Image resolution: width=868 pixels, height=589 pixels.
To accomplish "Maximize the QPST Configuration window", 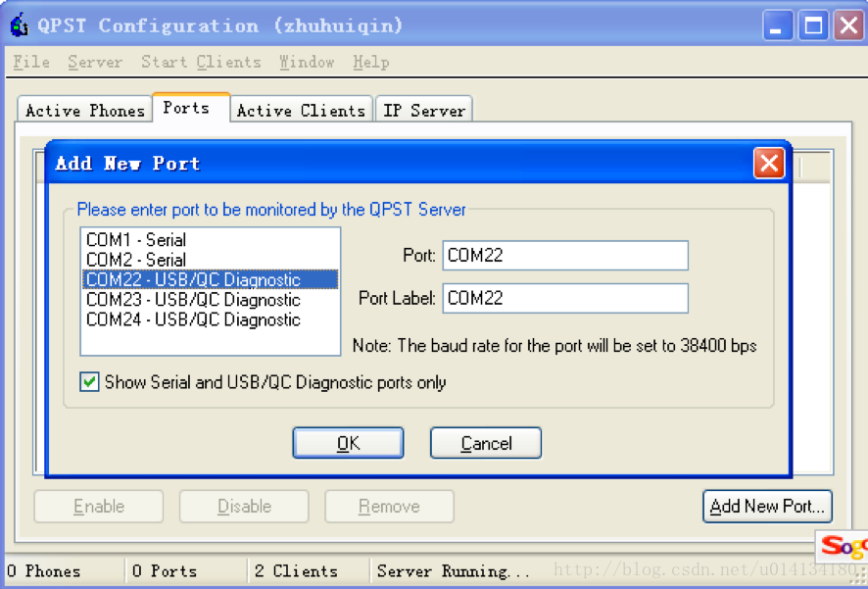I will (813, 25).
